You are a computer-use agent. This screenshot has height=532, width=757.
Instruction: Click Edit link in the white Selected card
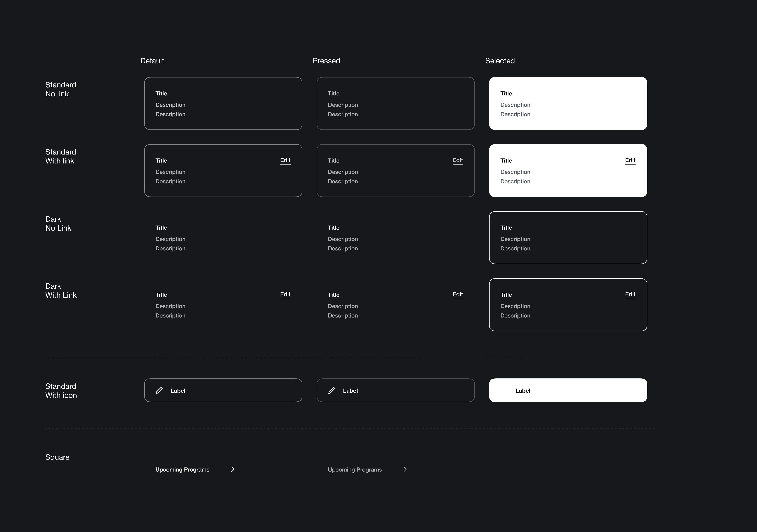[630, 160]
